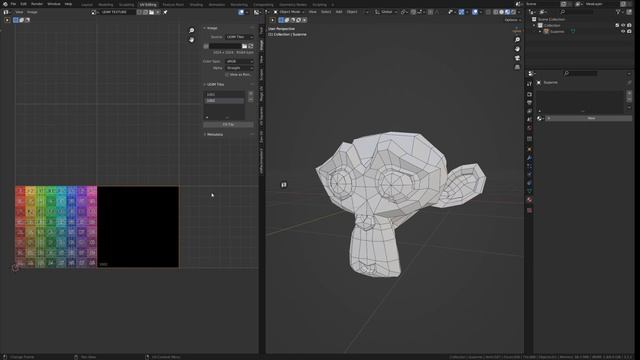The height and width of the screenshot is (360, 640).
Task: Open the Source dropdown UDIM Tiles
Action: (240, 37)
